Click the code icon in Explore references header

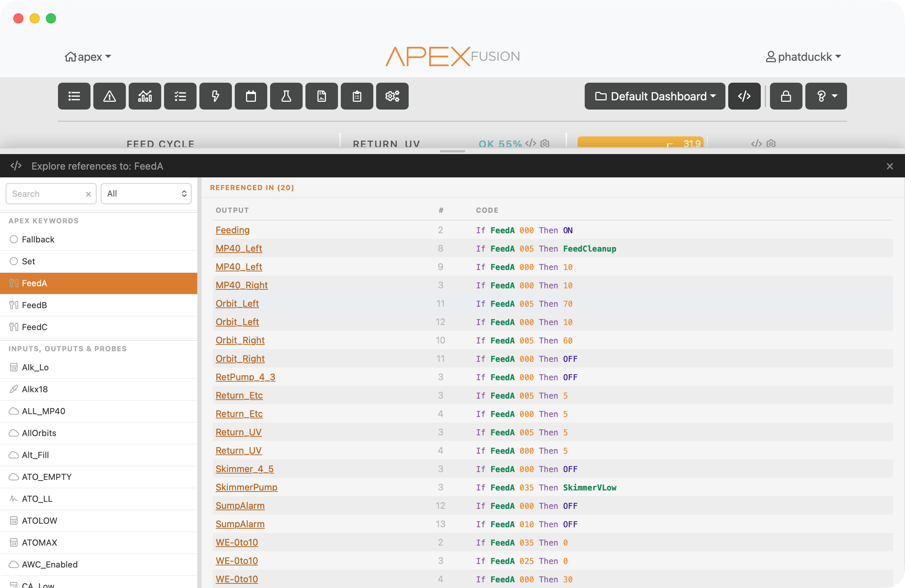(x=16, y=166)
